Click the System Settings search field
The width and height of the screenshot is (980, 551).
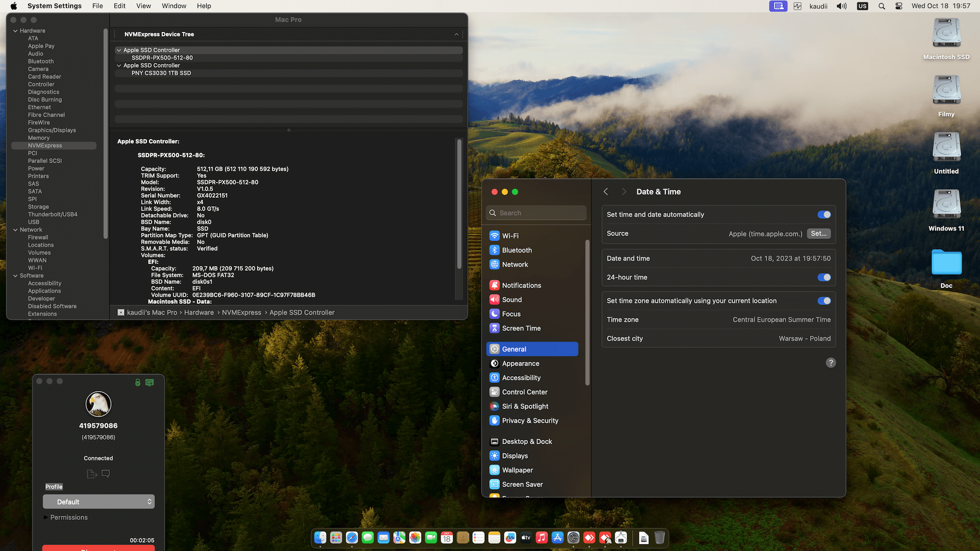[x=536, y=213]
